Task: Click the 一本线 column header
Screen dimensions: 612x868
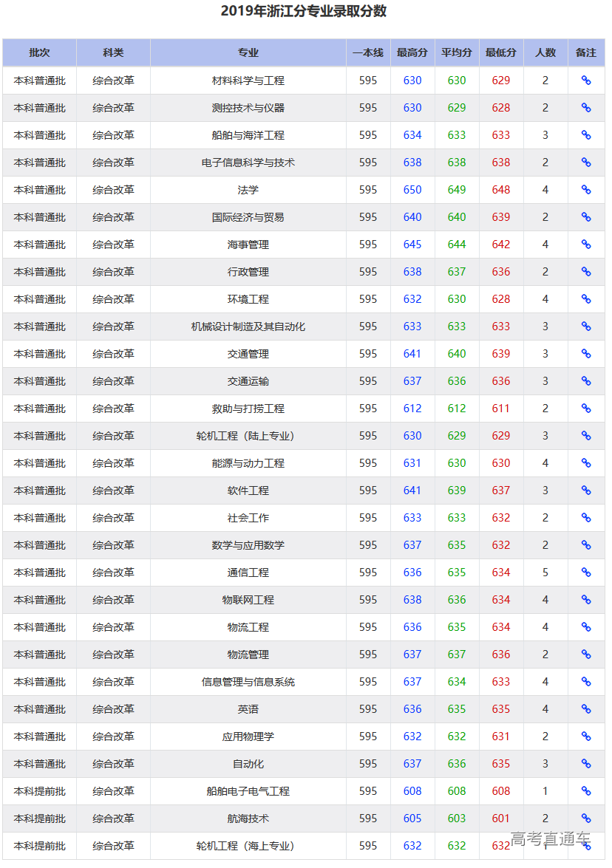Action: click(368, 52)
